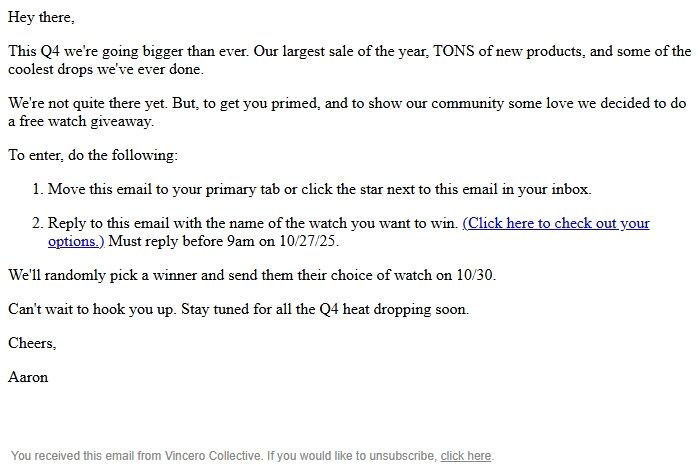Image resolution: width=700 pixels, height=467 pixels.
Task: Click the "Must reply before 9am on 10/27/25" text
Action: 229,241
